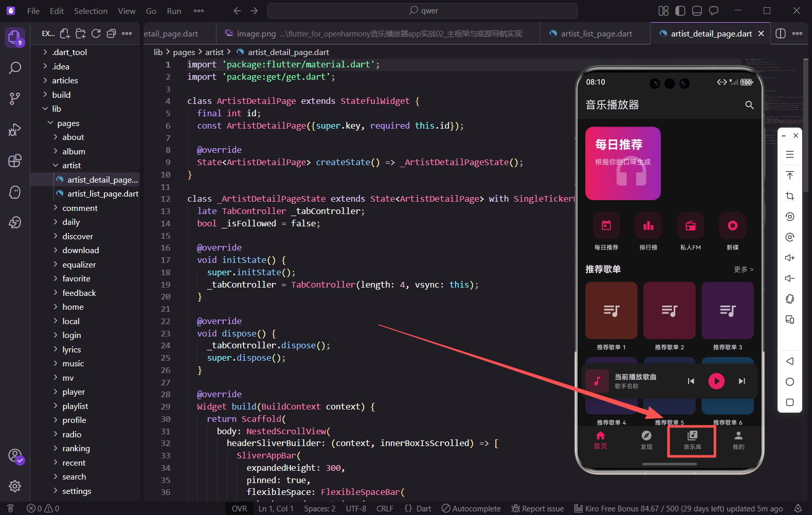Toggle the bottom panel layout button
The image size is (812, 515).
(x=697, y=11)
